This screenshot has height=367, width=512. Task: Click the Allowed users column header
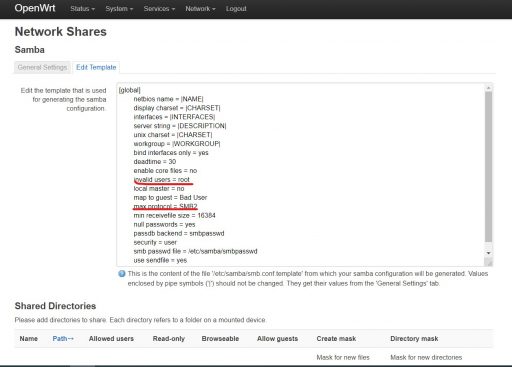(111, 339)
